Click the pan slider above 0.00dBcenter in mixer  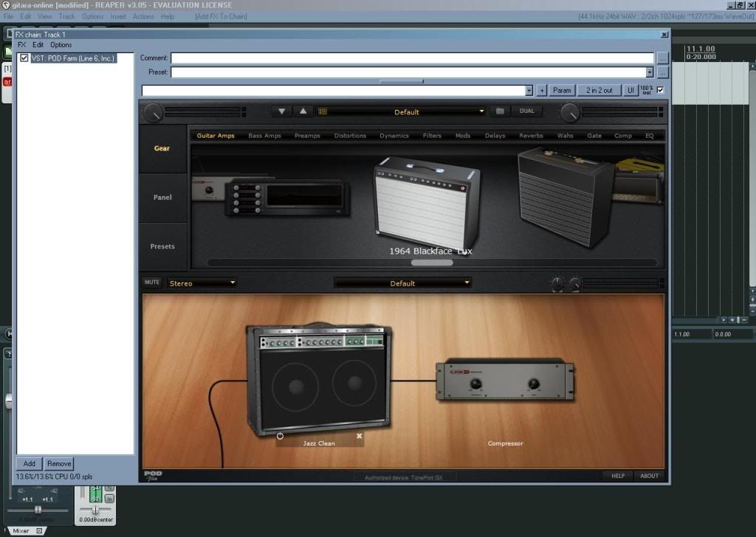pos(95,510)
